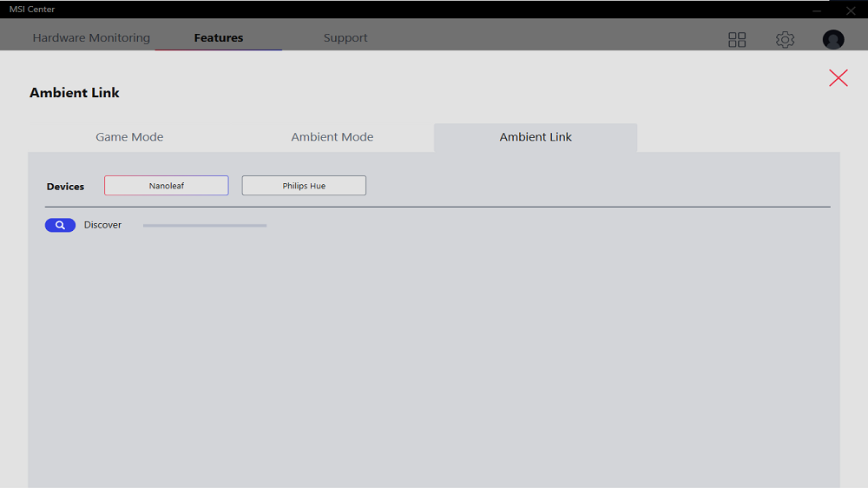Go to Hardware Monitoring section

tap(91, 38)
